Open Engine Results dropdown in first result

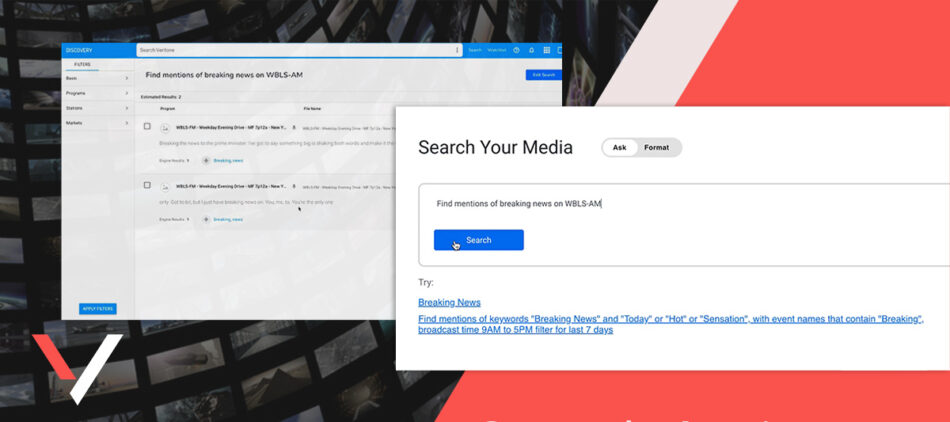click(x=175, y=160)
